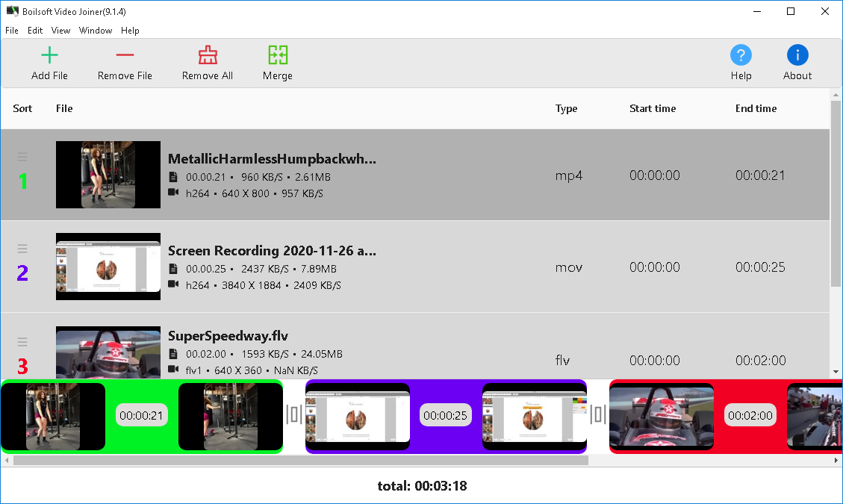Open the Help menu in menu bar
The width and height of the screenshot is (843, 504).
coord(130,30)
